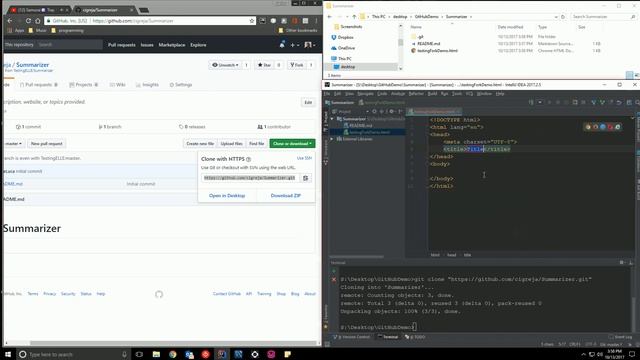Expand External Libraries in project tree
This screenshot has width=640, height=360.
tap(332, 139)
